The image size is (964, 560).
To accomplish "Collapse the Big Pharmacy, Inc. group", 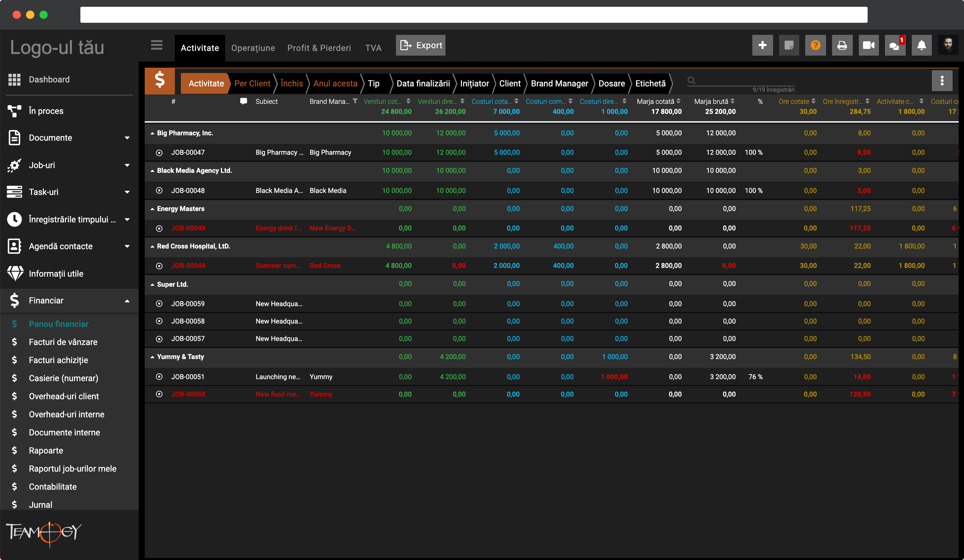I will click(x=152, y=134).
